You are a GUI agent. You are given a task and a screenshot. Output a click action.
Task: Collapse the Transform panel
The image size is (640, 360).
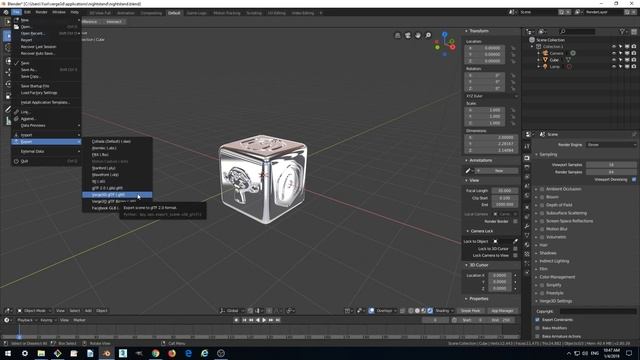pos(478,31)
